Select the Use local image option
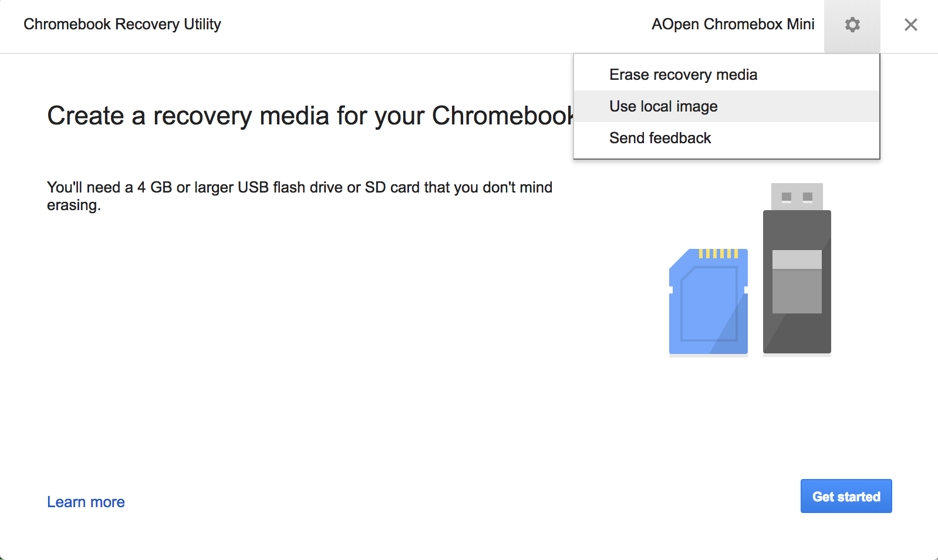Viewport: 938px width, 560px height. pos(663,107)
